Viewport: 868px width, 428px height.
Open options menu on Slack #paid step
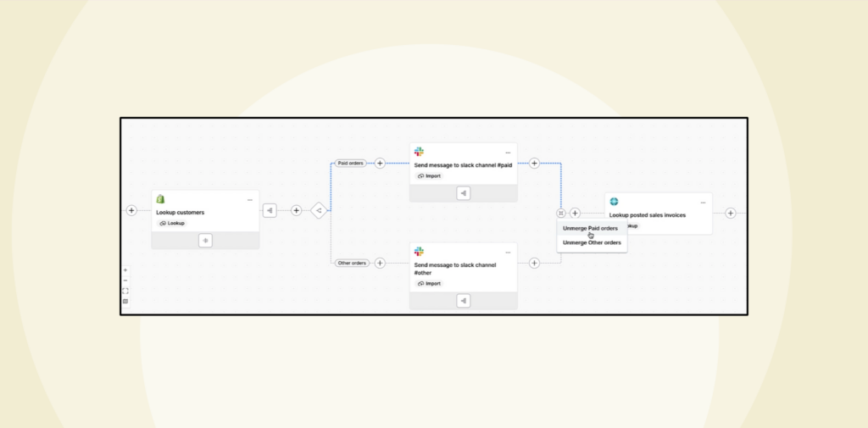[x=508, y=153]
